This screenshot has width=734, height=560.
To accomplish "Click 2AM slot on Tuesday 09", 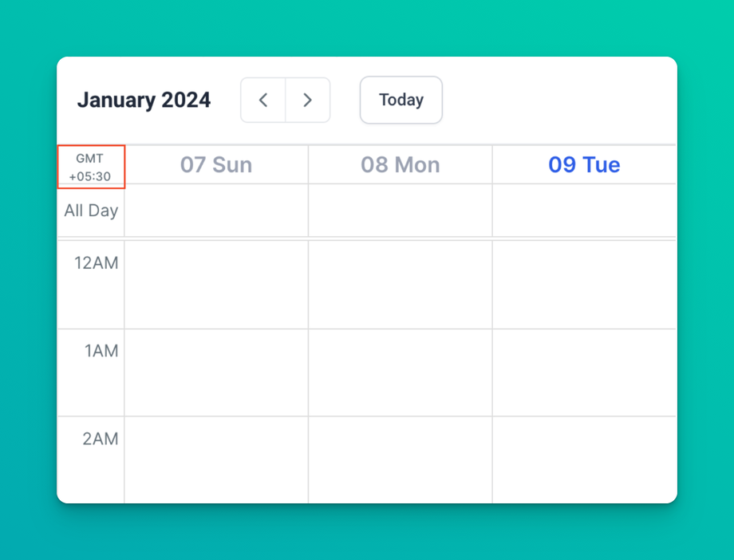I will [584, 459].
